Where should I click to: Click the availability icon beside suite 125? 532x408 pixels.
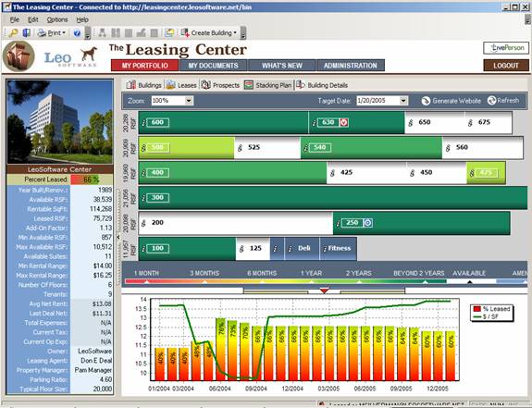tap(241, 249)
